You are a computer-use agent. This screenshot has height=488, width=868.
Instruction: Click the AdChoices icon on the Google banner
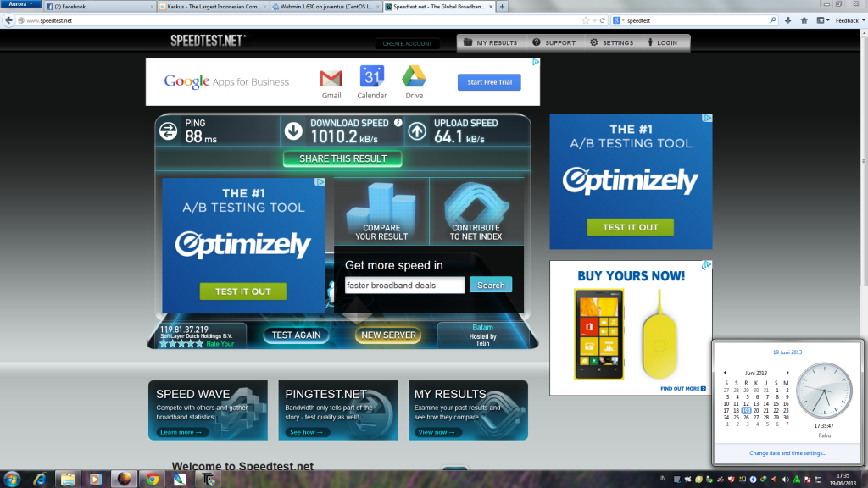pos(536,62)
